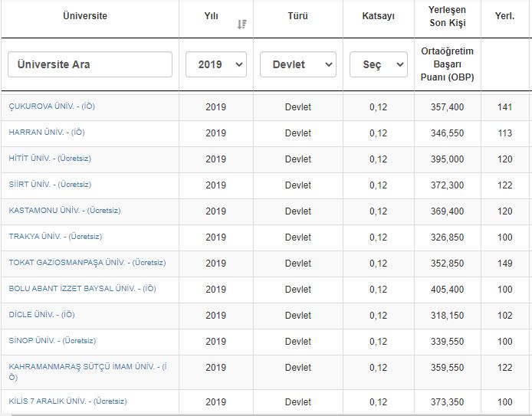
Task: Click the Katsayı column header
Action: click(x=379, y=16)
